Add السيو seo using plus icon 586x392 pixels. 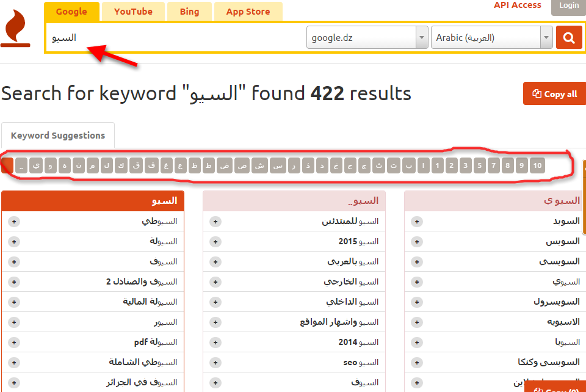click(x=215, y=363)
